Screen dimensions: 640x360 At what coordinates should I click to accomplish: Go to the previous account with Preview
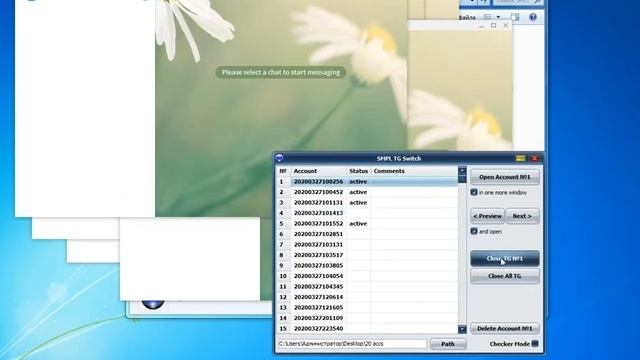point(487,216)
